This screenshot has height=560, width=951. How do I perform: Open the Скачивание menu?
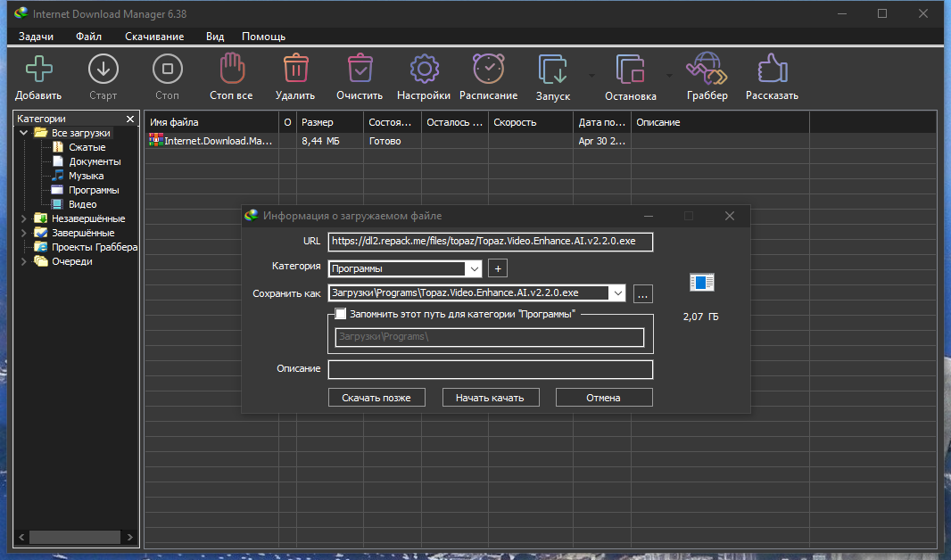(x=154, y=37)
